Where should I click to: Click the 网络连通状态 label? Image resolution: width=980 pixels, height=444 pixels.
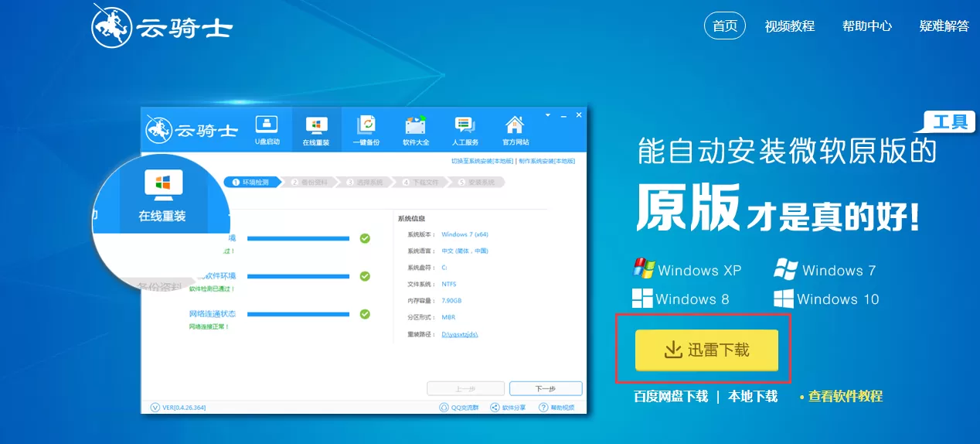click(x=213, y=314)
